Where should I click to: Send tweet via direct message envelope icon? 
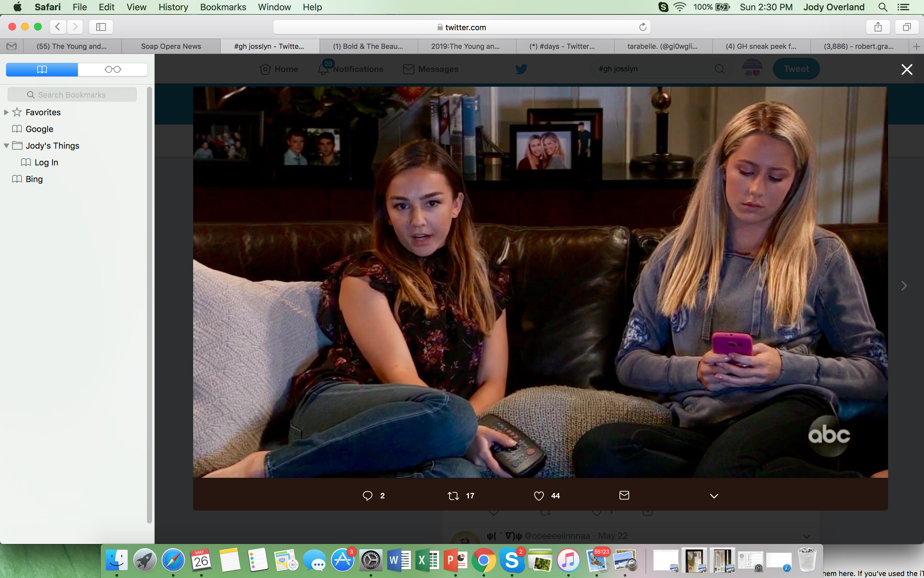coord(624,495)
